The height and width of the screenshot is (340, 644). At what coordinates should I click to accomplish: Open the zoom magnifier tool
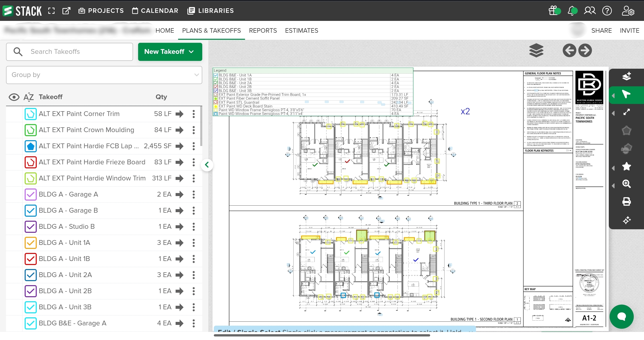pyautogui.click(x=626, y=184)
